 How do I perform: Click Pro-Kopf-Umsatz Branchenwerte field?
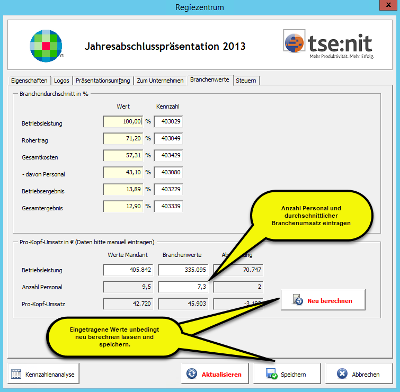point(183,304)
